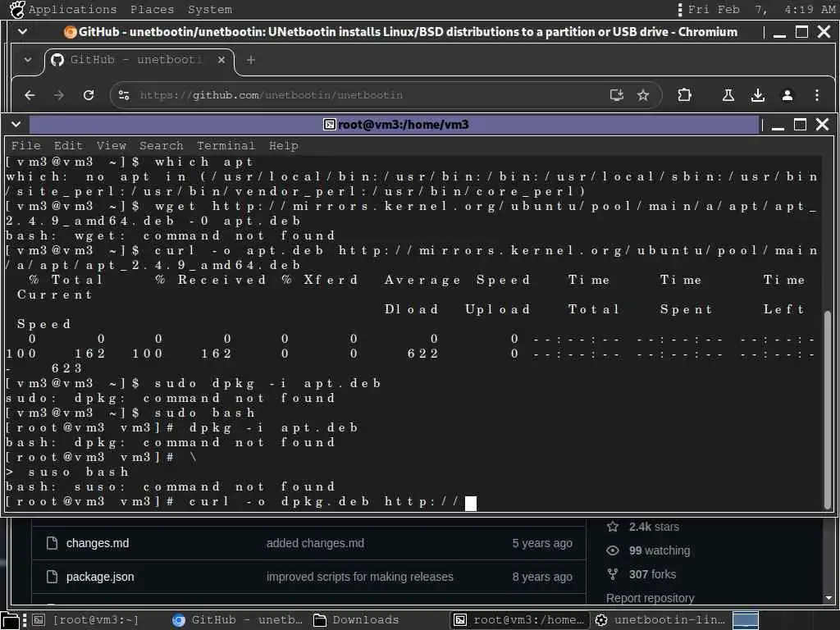
Task: Click the forward navigation arrow in Chromium
Action: [59, 95]
